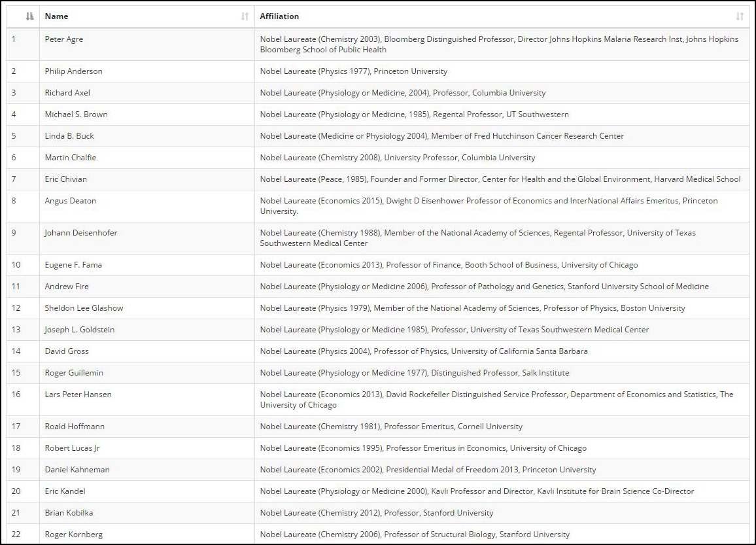Viewport: 756px width, 545px height.
Task: Select the Angus Deaton name cell
Action: click(70, 201)
